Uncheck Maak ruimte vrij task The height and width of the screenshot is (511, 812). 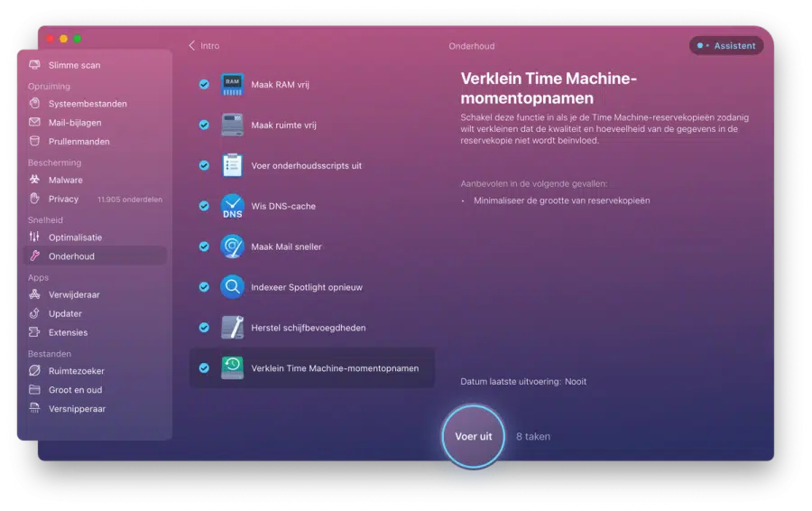(x=204, y=125)
